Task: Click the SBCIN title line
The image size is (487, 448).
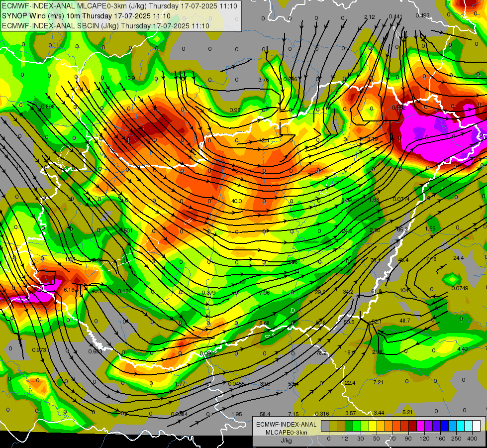Action: (x=105, y=26)
